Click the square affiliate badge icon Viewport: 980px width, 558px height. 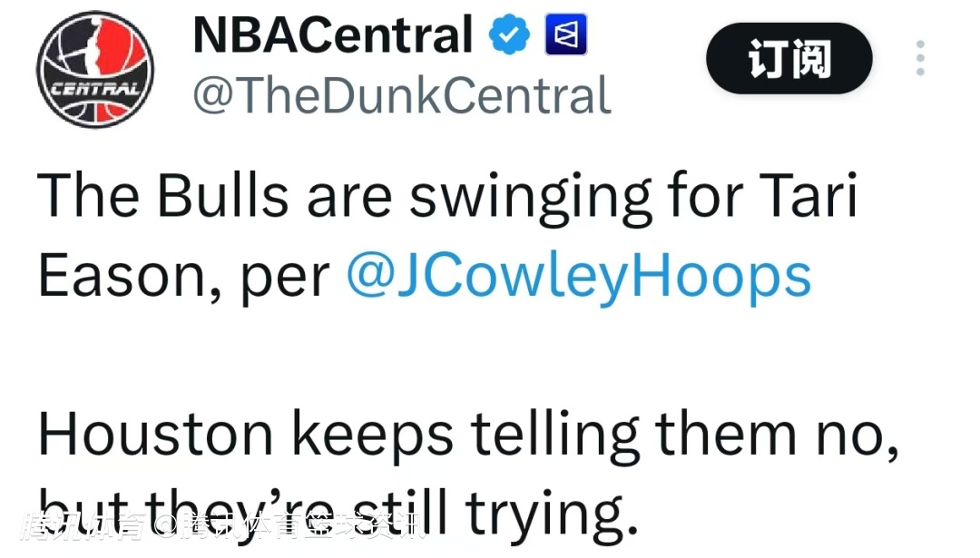[565, 36]
